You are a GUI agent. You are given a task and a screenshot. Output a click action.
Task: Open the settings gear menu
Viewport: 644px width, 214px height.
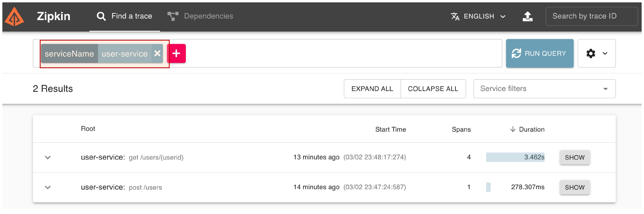[x=596, y=53]
